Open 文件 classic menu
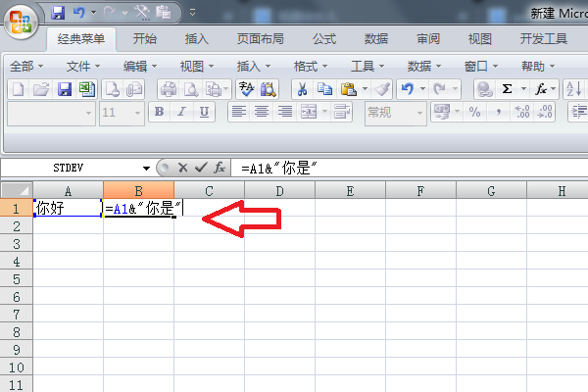 (x=83, y=67)
